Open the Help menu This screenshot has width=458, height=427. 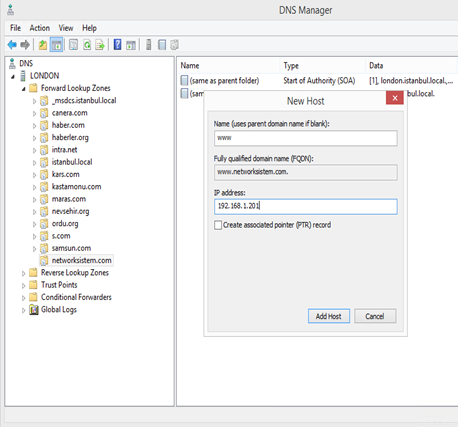pyautogui.click(x=89, y=28)
